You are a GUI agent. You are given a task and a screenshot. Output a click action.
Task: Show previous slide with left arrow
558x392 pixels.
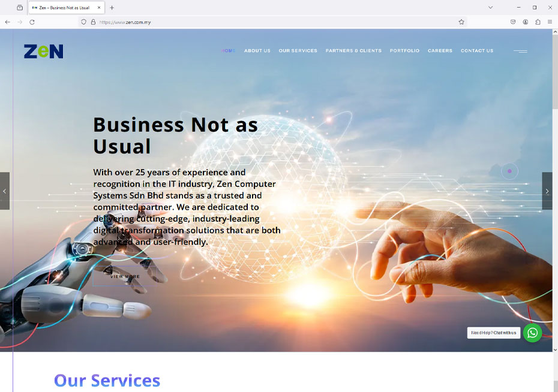(5, 191)
